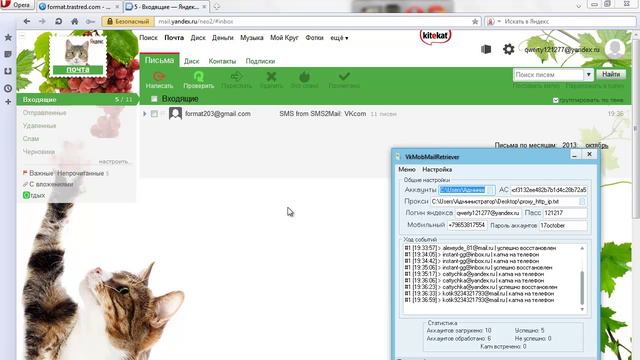Click the Пароль аккаунтов field
The image size is (640, 360).
point(563,225)
